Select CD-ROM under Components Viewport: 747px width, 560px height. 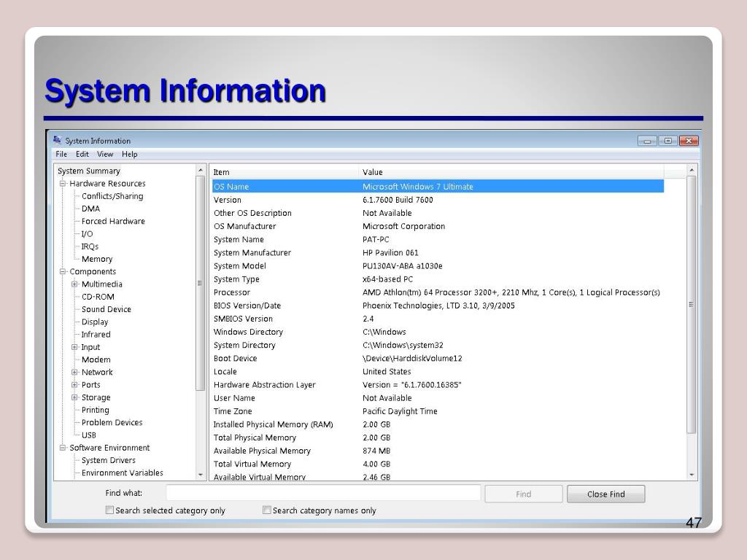point(98,297)
